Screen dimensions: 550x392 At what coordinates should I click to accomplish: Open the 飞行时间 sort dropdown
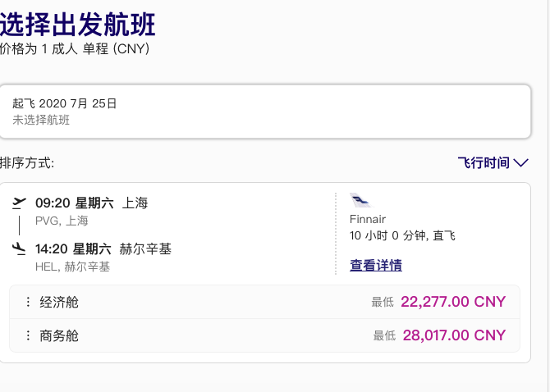(493, 163)
